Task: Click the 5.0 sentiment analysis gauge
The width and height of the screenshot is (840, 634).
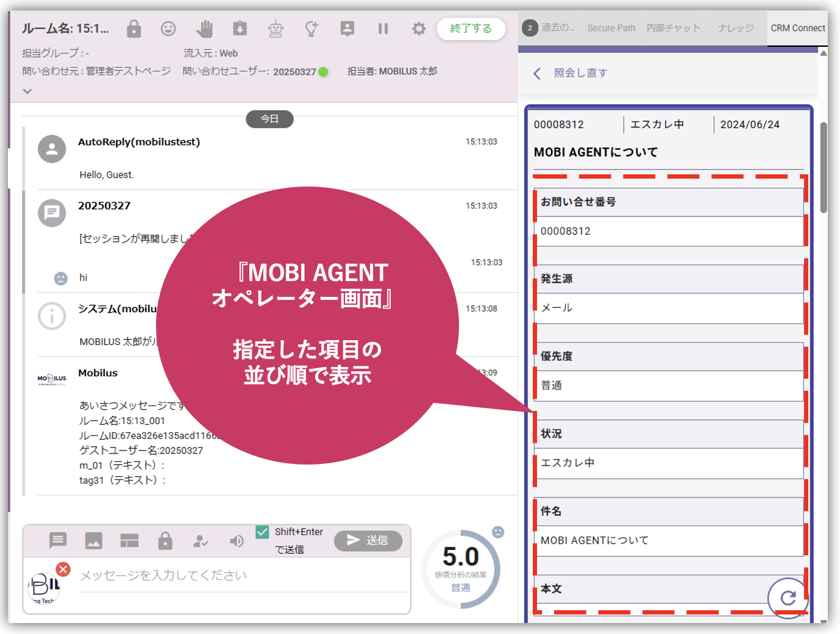Action: tap(461, 569)
